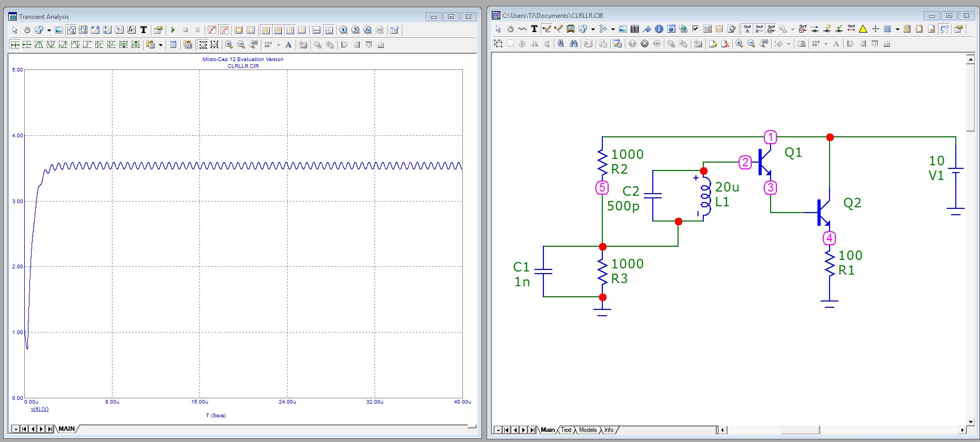The height and width of the screenshot is (442, 980).
Task: Toggle Node Voltages display in schematic
Action: coord(803,29)
